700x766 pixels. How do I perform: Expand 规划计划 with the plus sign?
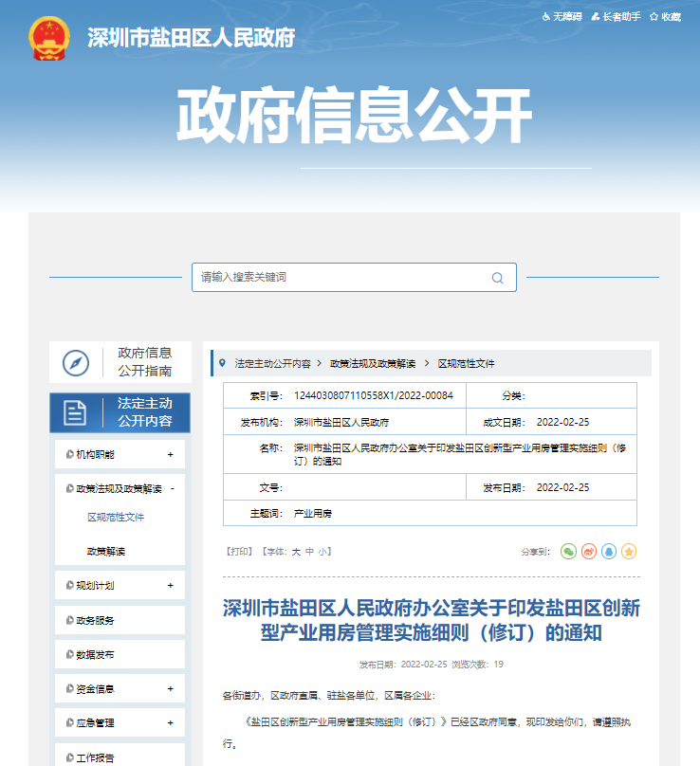[x=170, y=585]
